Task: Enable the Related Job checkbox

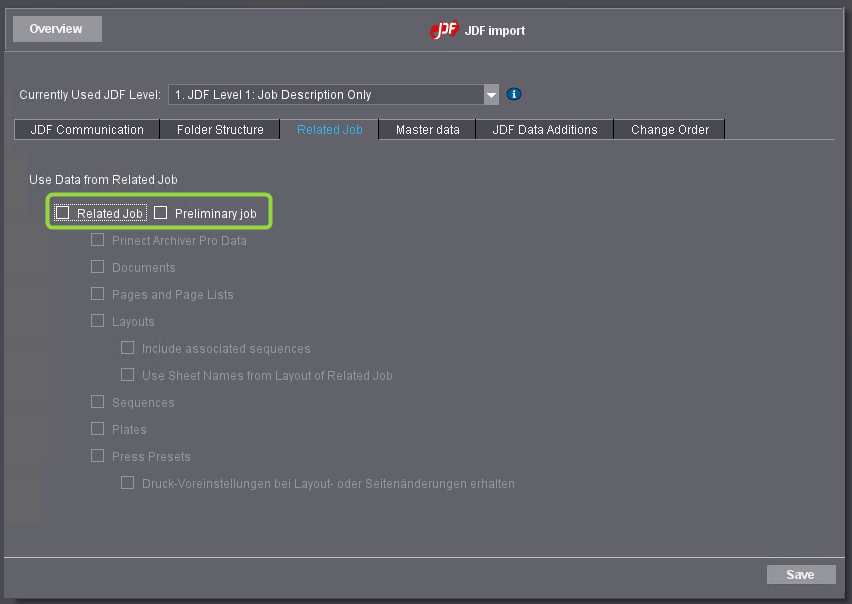Action: pyautogui.click(x=62, y=212)
